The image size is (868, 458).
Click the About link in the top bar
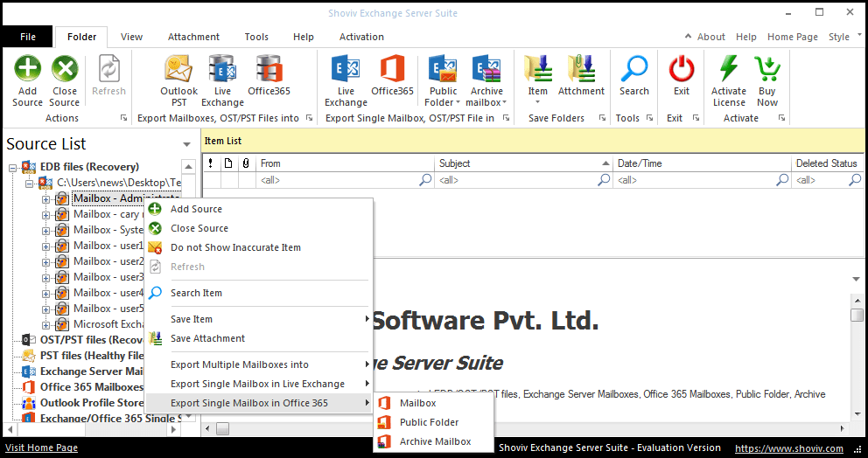[710, 37]
